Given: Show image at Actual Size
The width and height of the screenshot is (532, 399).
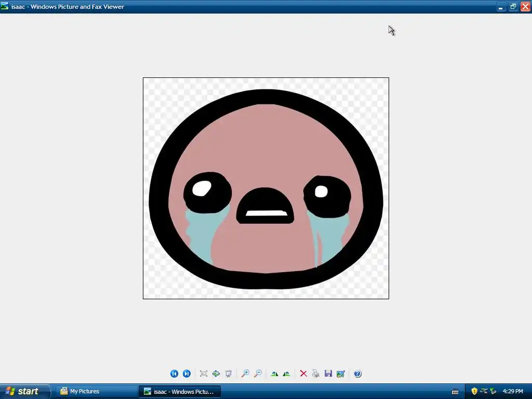Looking at the screenshot, I should tap(216, 374).
